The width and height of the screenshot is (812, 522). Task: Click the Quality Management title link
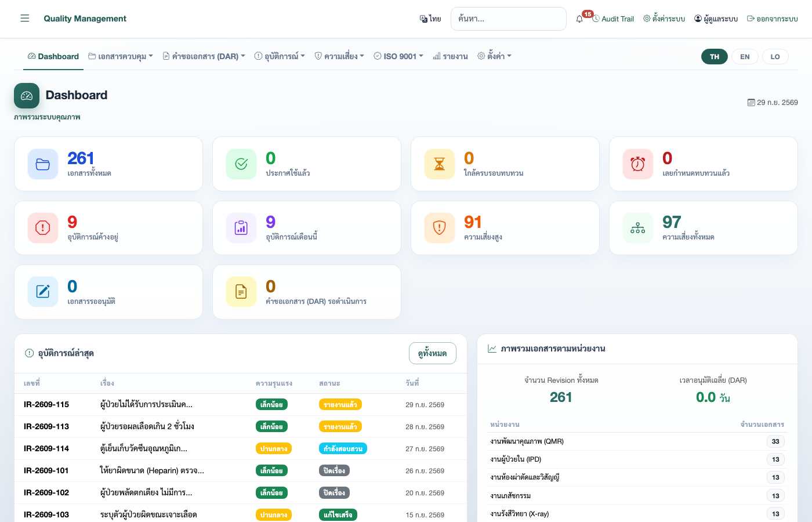pyautogui.click(x=85, y=19)
